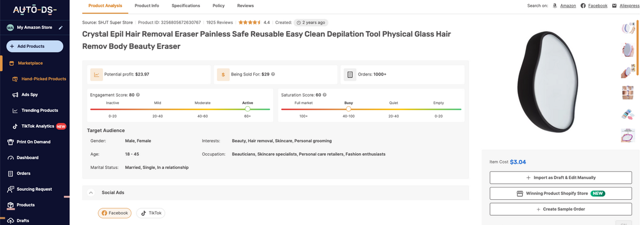This screenshot has width=644, height=225.
Task: Click the help icon next to Engagement Score
Action: click(138, 95)
